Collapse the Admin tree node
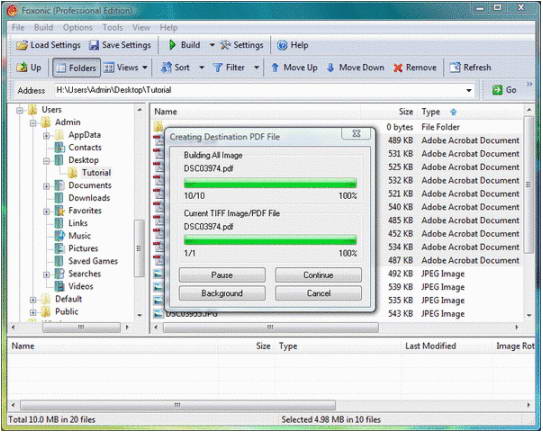The width and height of the screenshot is (543, 433). coord(33,123)
